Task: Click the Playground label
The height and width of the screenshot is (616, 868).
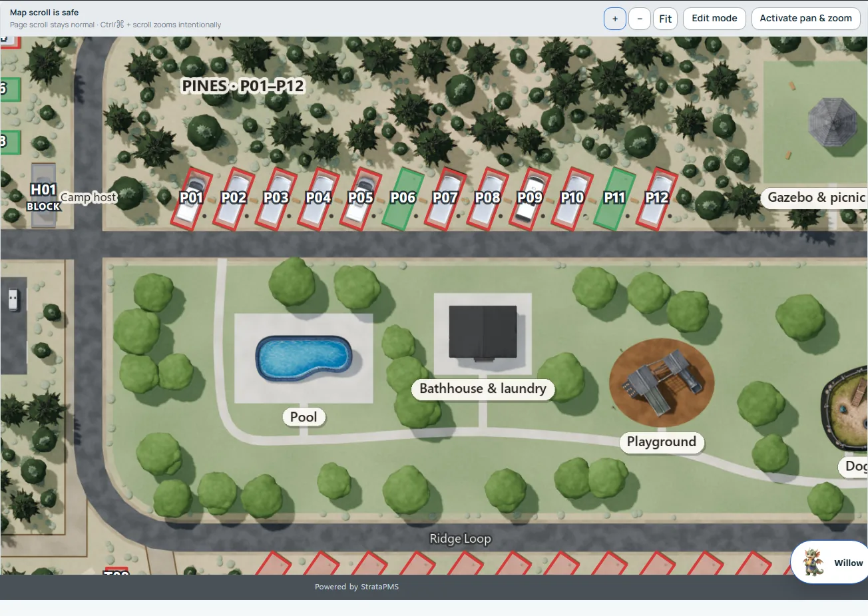Action: point(662,442)
